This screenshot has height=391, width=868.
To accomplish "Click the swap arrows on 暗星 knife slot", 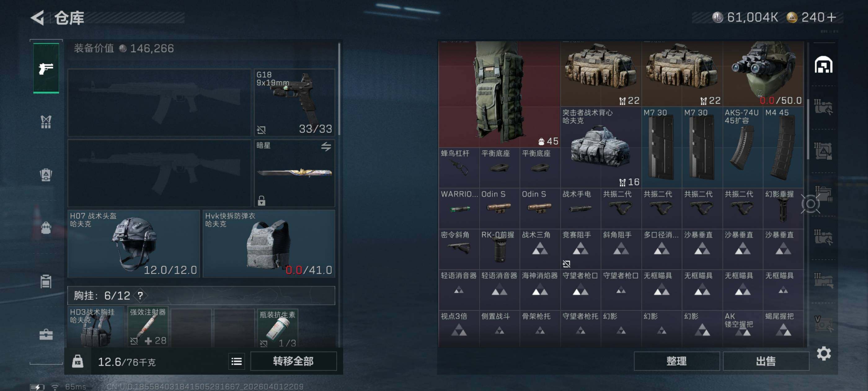I will tap(326, 146).
